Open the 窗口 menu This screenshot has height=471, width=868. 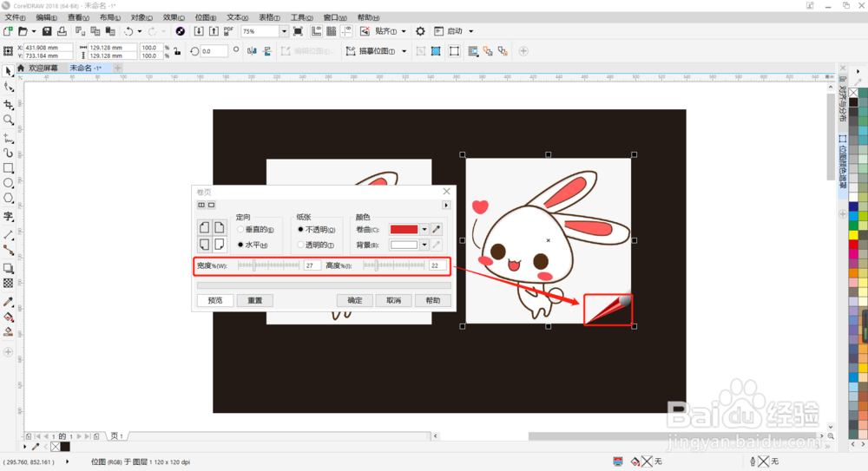point(335,17)
